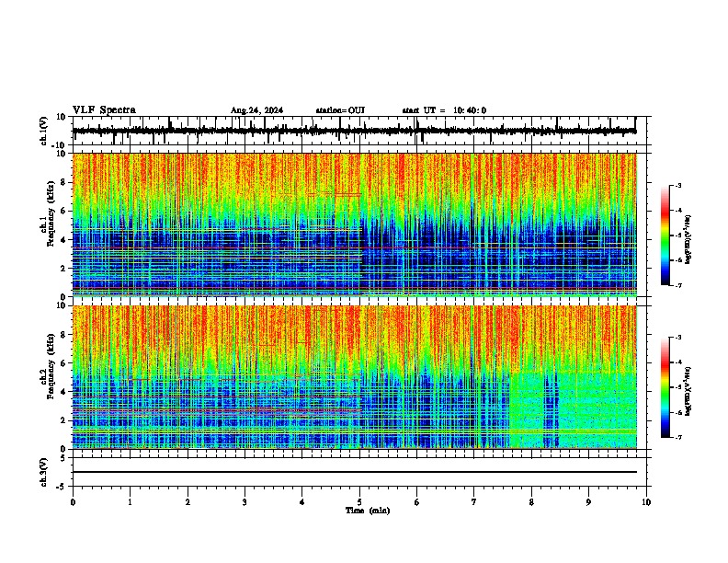This screenshot has height=563, width=728.
Task: Click the time axis tick label '0'
Action: (73, 502)
